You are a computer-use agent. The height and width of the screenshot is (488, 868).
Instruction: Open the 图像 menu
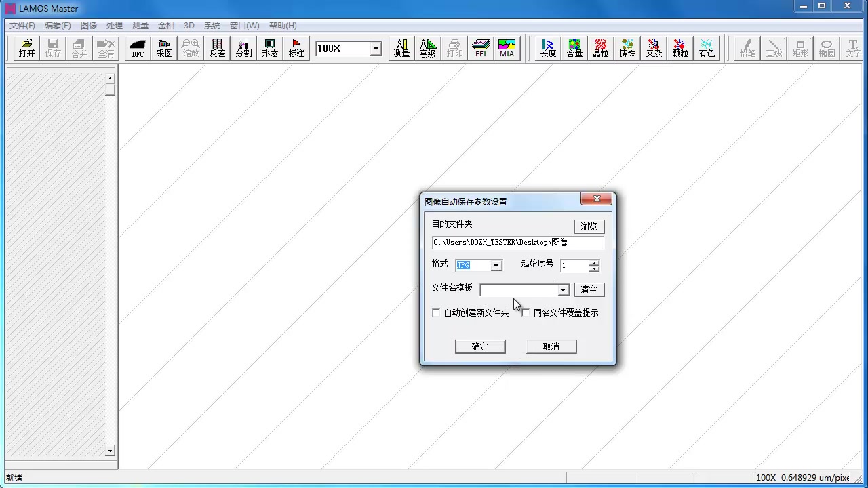[89, 25]
